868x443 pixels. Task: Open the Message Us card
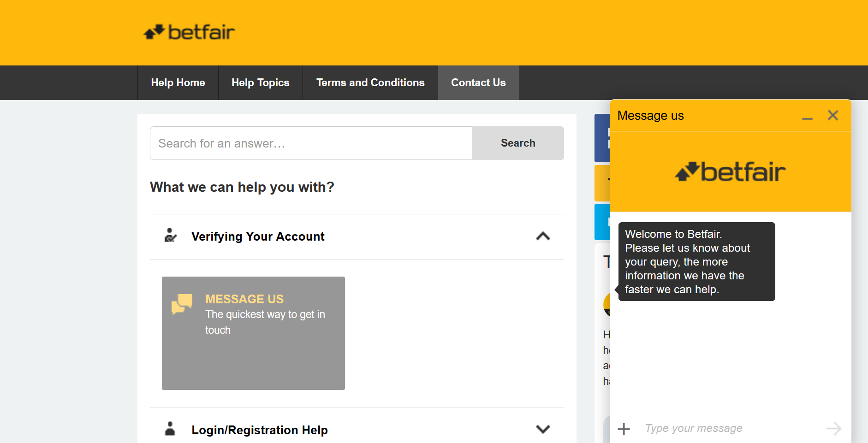pos(253,333)
